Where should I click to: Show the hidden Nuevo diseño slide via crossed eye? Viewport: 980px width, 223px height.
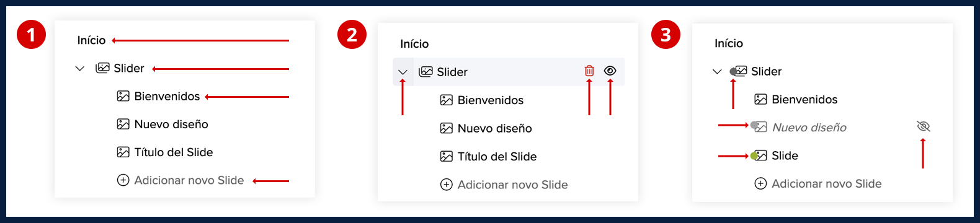point(924,127)
